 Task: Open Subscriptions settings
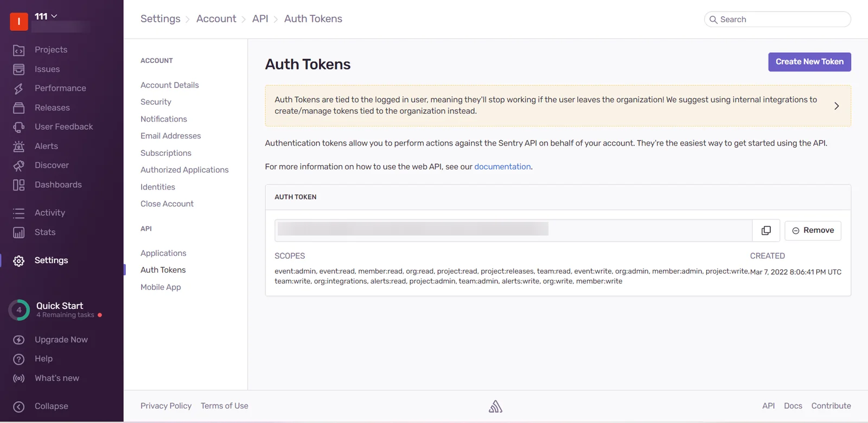pyautogui.click(x=165, y=153)
